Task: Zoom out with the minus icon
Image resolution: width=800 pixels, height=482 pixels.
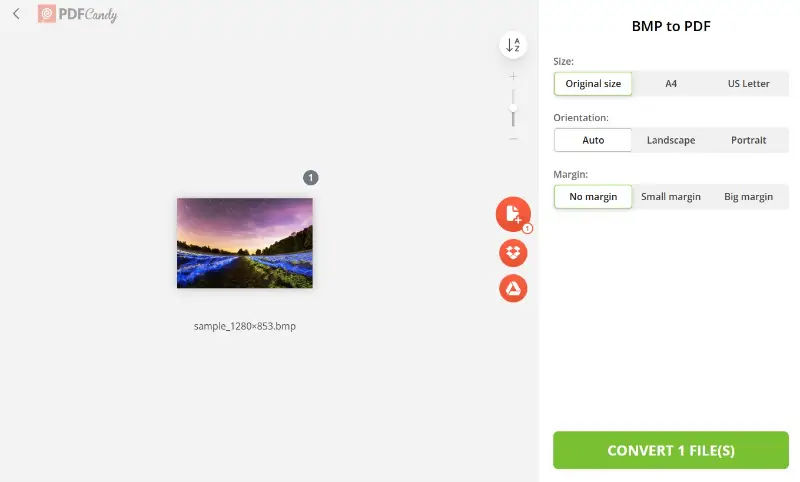Action: click(513, 139)
